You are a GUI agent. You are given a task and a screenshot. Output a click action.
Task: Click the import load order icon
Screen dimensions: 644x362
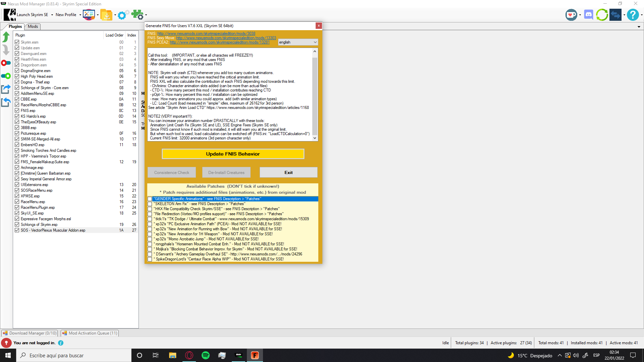click(x=6, y=102)
